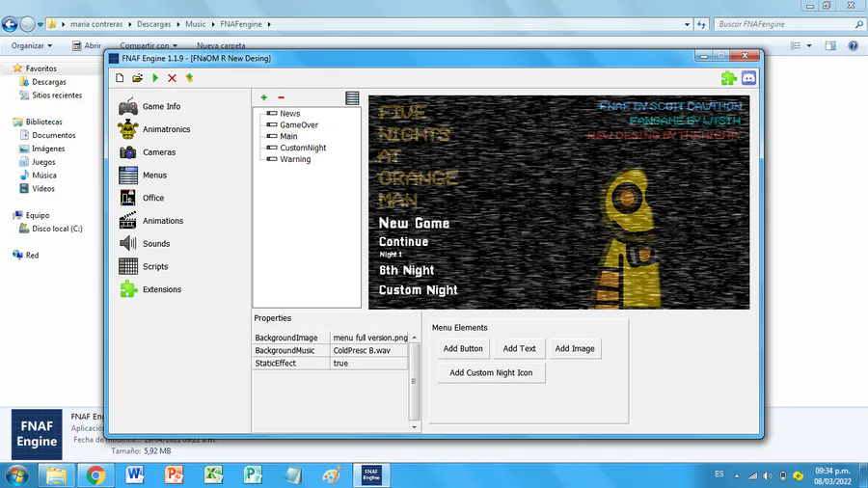
Task: Click the properties scrollbar up arrow
Action: pyautogui.click(x=414, y=338)
